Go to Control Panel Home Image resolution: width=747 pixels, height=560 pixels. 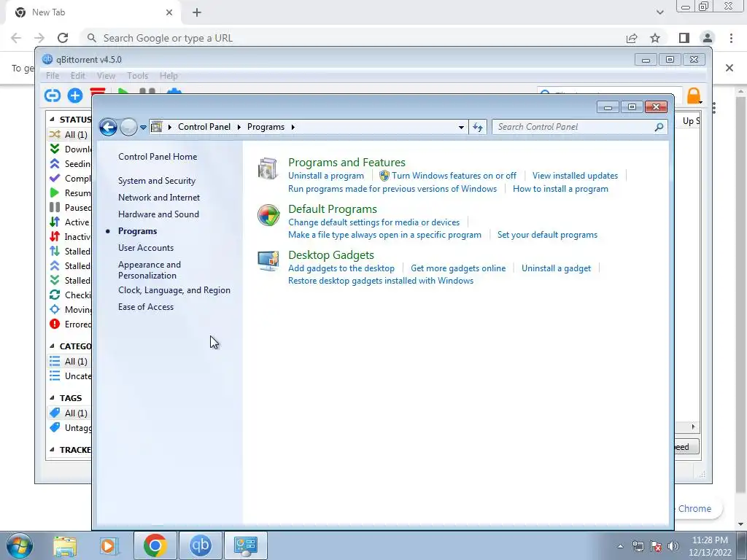158,157
